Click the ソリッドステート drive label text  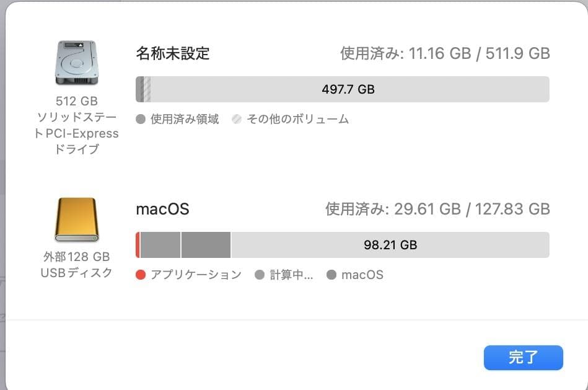pyautogui.click(x=77, y=117)
